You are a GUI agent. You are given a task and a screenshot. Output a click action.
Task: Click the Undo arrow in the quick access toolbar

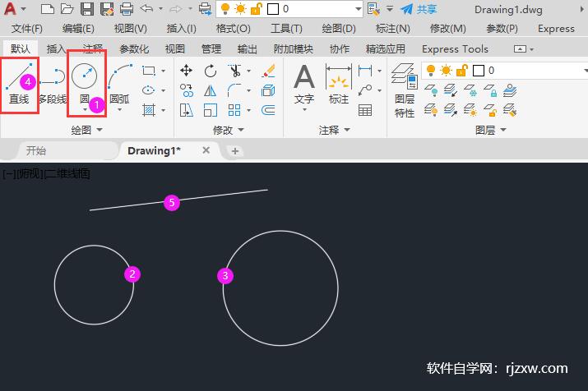(147, 8)
